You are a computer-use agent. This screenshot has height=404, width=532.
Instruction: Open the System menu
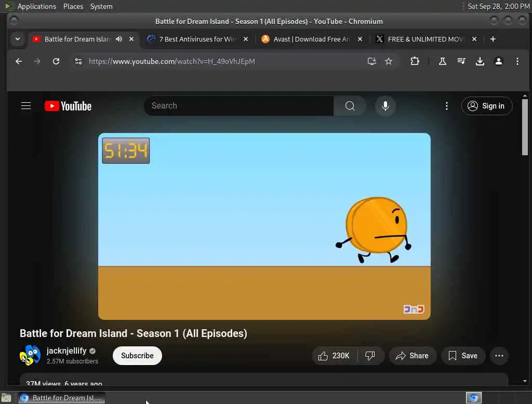(x=101, y=6)
